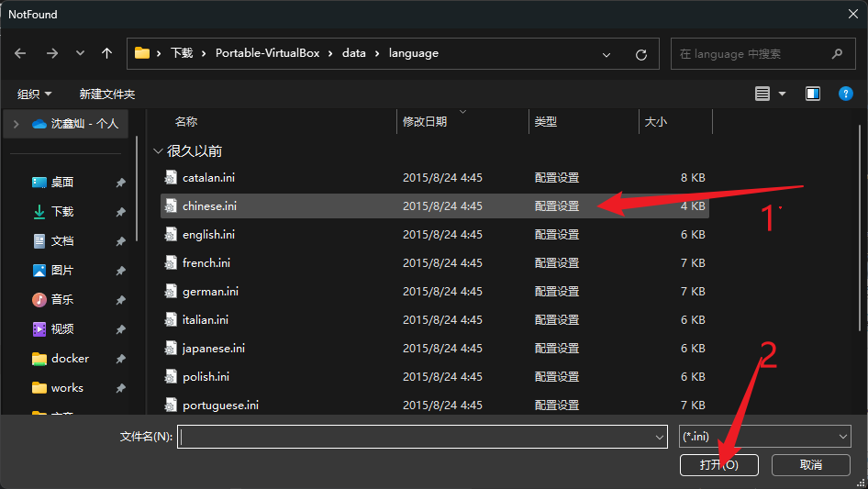This screenshot has height=489, width=868.
Task: Go up one folder level arrow
Action: 106,54
